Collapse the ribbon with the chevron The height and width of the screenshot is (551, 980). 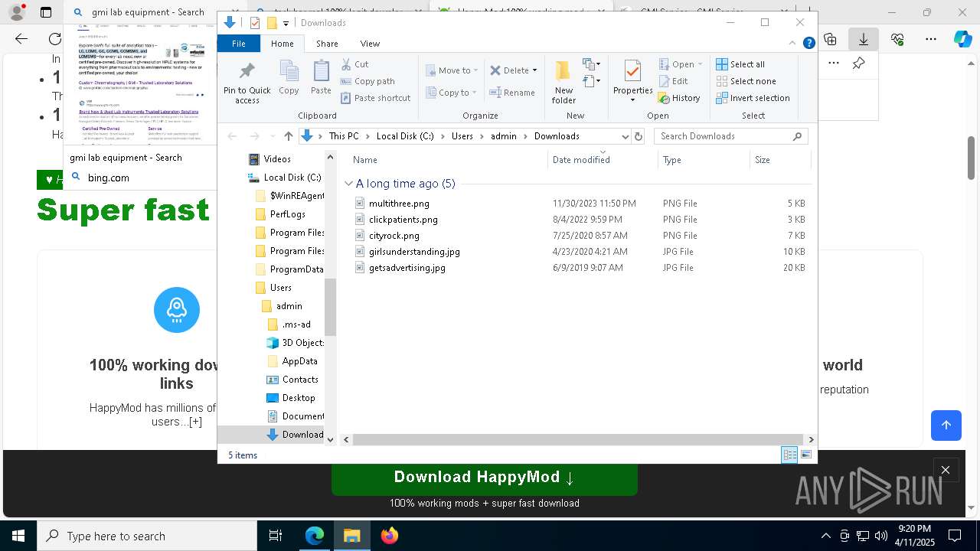click(792, 44)
